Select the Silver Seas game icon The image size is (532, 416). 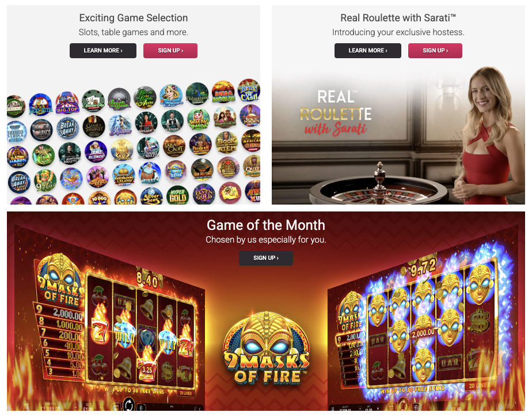(151, 196)
